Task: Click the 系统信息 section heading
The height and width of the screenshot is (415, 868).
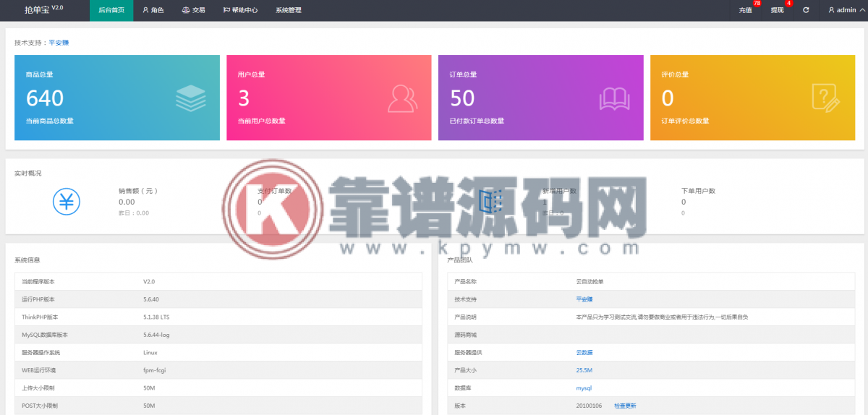Action: pyautogui.click(x=28, y=260)
